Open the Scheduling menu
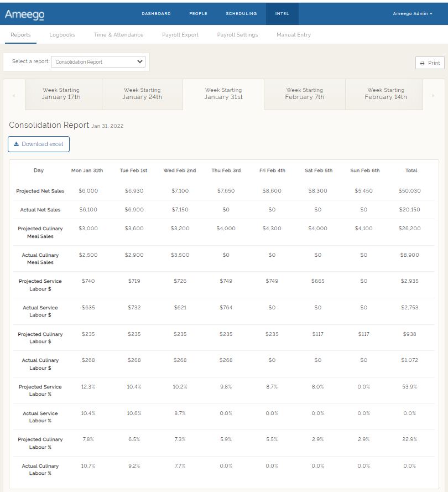Image resolution: width=448 pixels, height=492 pixels. click(x=241, y=14)
